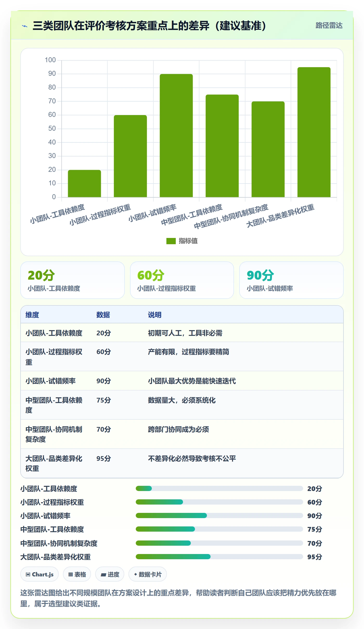The width and height of the screenshot is (364, 629).
Task: Click the 数据 column header
Action: click(x=103, y=315)
